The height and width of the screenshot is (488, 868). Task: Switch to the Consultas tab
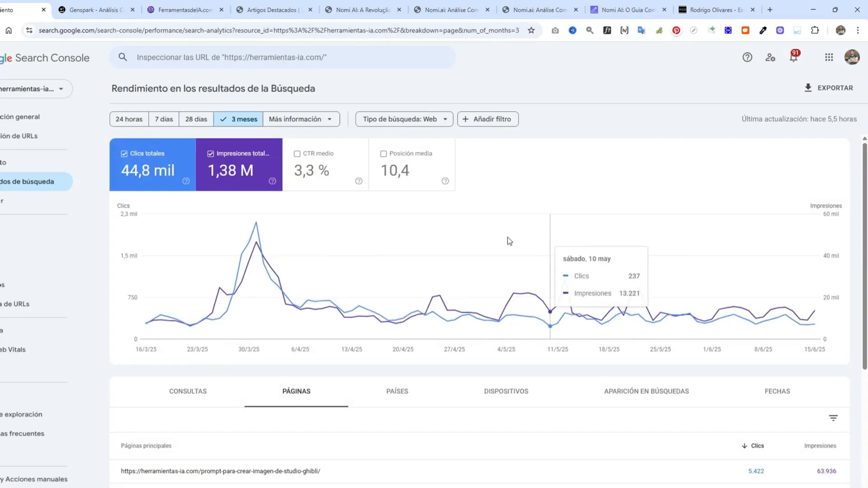pyautogui.click(x=188, y=391)
